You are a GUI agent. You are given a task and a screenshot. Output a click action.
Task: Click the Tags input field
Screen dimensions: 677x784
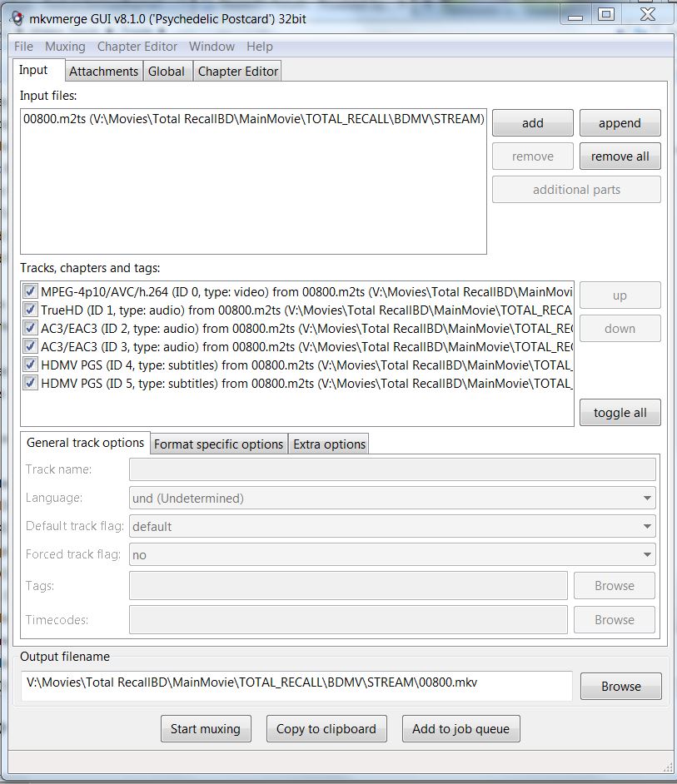coord(348,585)
